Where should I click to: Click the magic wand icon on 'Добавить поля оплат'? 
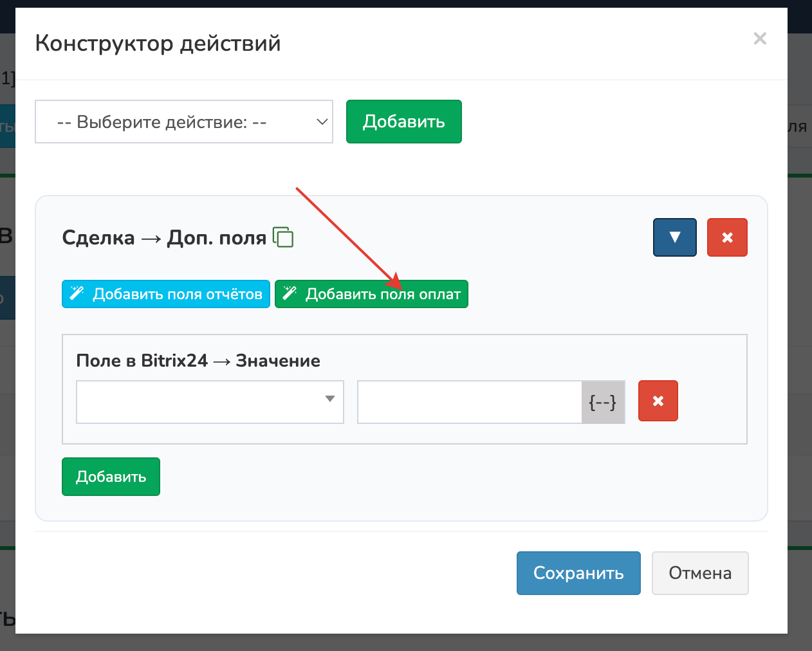[x=290, y=294]
